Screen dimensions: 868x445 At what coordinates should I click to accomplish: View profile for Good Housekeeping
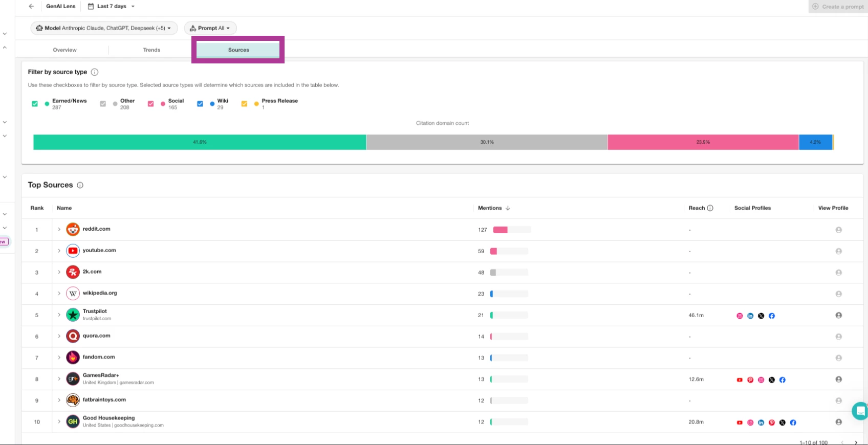click(838, 422)
